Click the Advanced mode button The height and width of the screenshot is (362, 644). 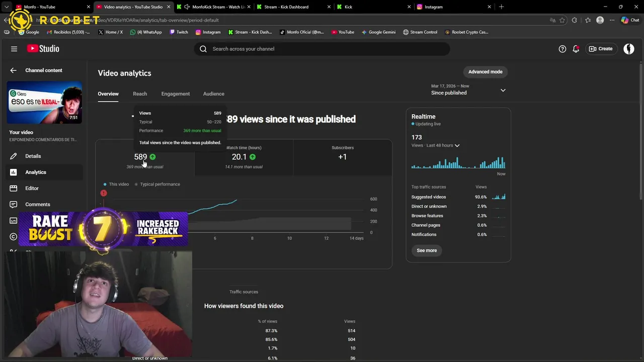point(486,72)
